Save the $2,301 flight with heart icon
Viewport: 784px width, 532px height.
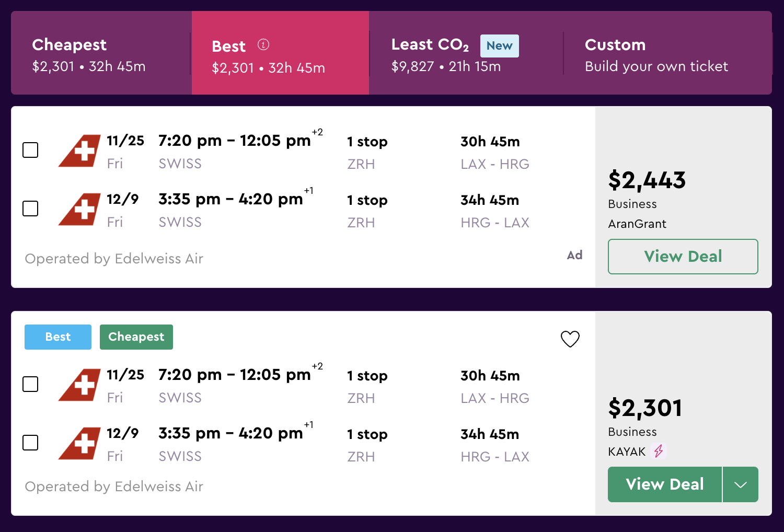(570, 339)
